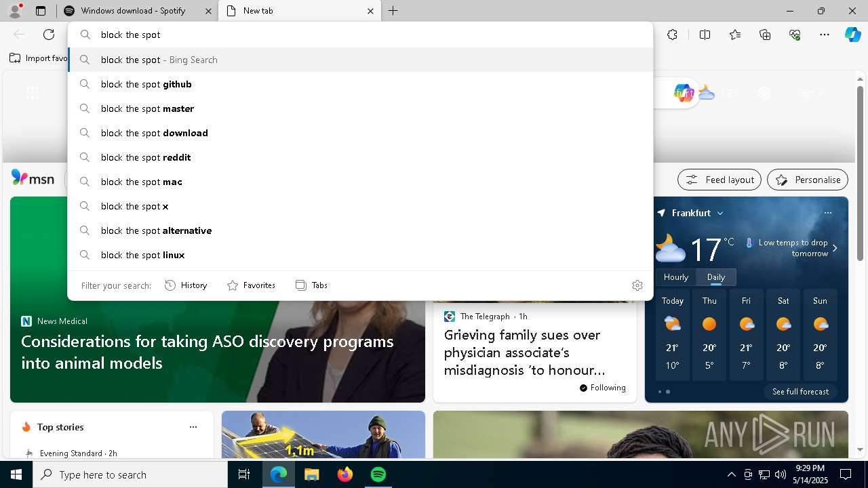Screen dimensions: 868x488
Task: Open Task View on the taskbar
Action: (x=244, y=474)
